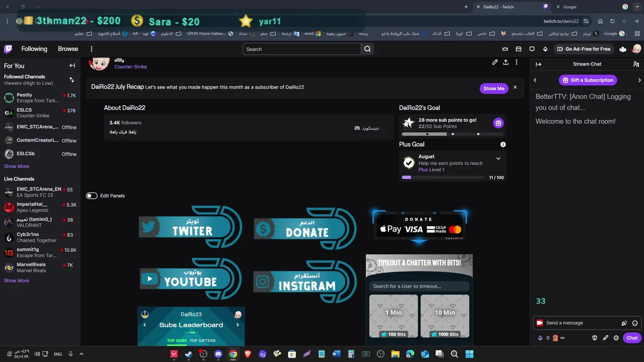
Task: Click the YOUTUBE panel image
Action: click(x=191, y=279)
